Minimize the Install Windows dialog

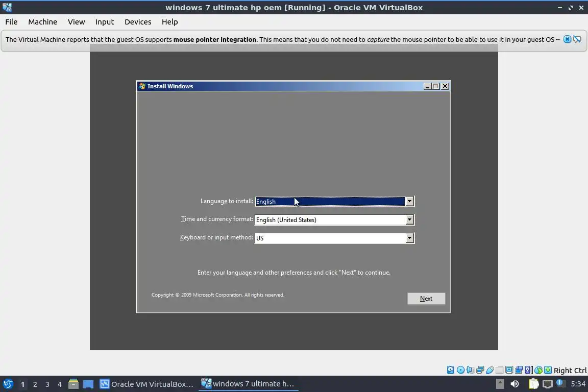point(427,86)
